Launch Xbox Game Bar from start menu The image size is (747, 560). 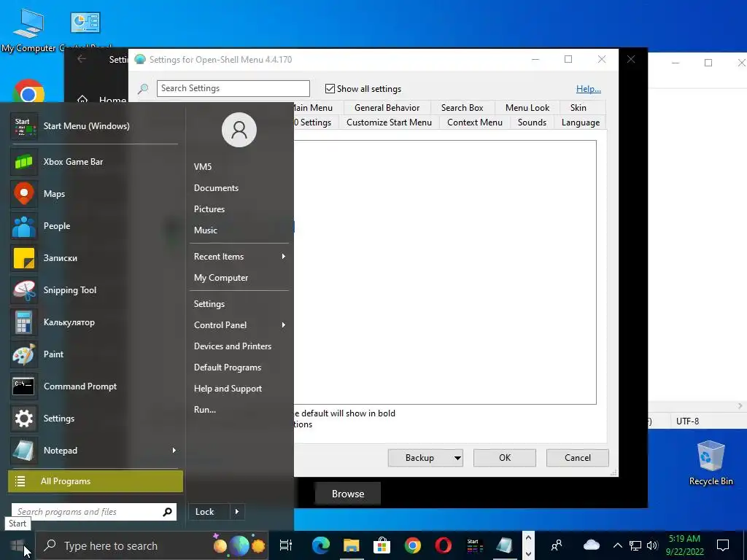[94, 162]
